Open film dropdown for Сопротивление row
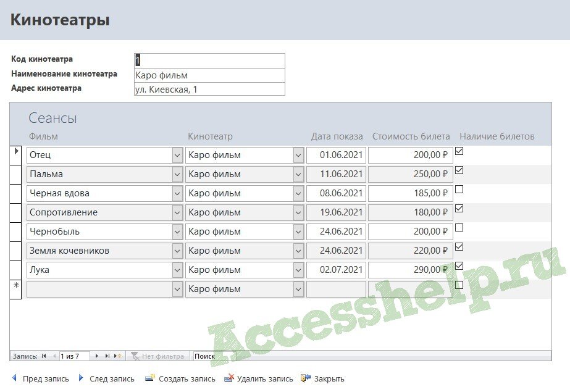Image resolution: width=570 pixels, height=392 pixels. (x=177, y=212)
